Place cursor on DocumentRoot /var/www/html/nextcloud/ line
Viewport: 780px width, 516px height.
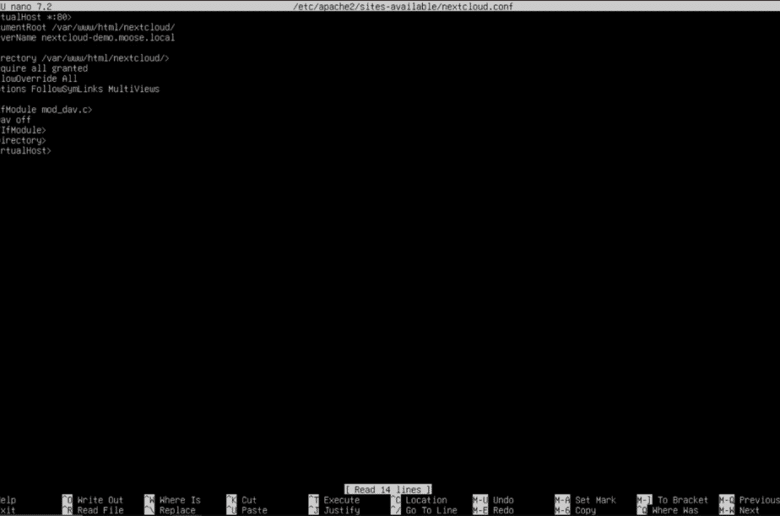coord(88,27)
